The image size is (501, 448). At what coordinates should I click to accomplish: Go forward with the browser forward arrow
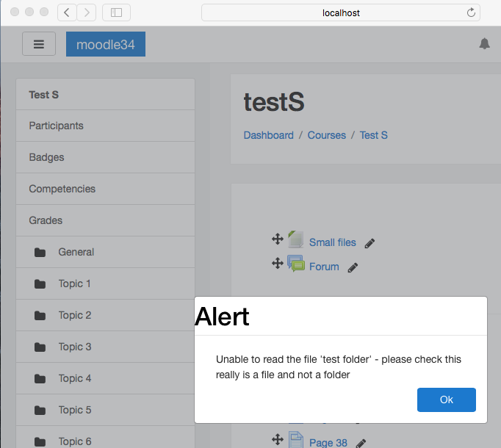point(87,12)
